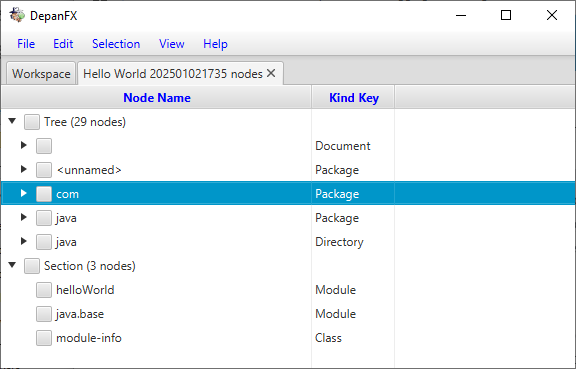This screenshot has height=369, width=576.
Task: Expand the com package node
Action: [x=24, y=193]
